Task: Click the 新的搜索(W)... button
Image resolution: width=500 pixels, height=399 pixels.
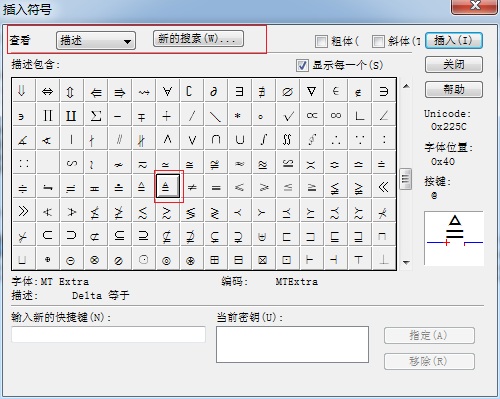Action: coord(198,39)
